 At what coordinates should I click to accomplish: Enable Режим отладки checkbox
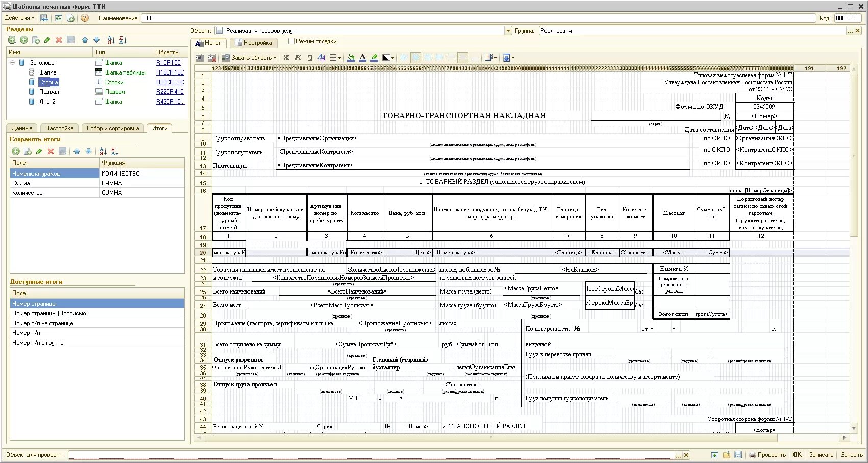coord(292,41)
